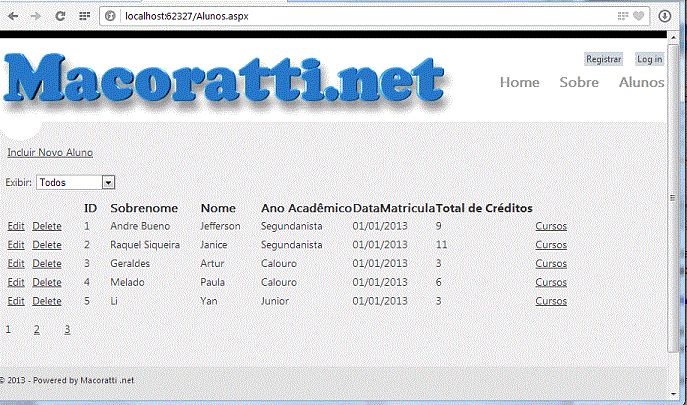
Task: Open the speed dial grid icon
Action: pyautogui.click(x=84, y=16)
